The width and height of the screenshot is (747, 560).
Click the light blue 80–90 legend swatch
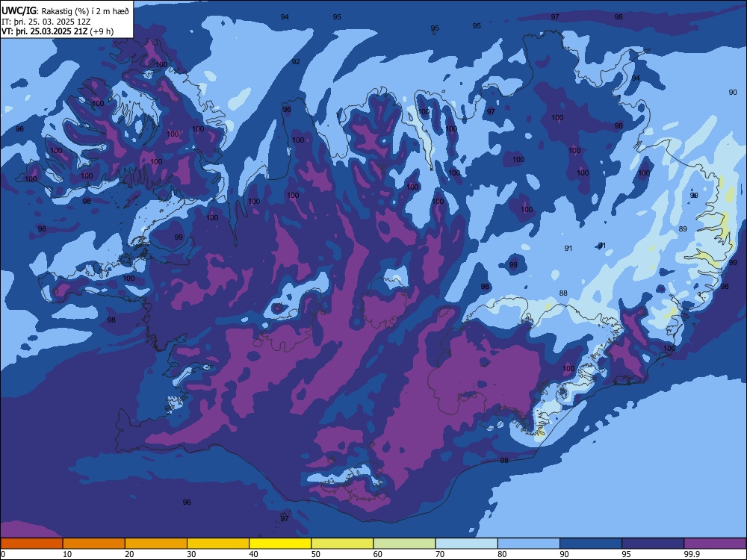click(x=528, y=544)
